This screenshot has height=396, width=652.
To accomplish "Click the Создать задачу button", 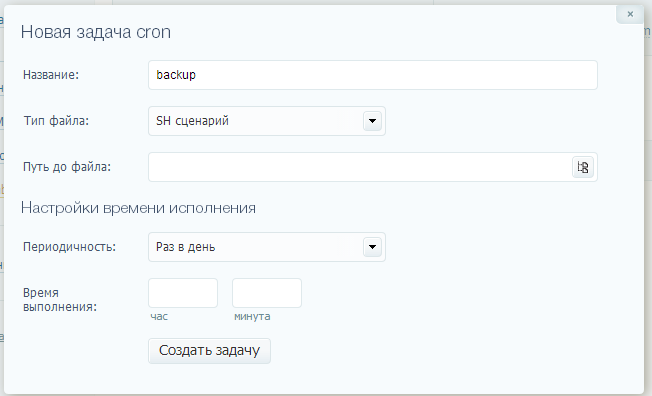I will pos(209,351).
